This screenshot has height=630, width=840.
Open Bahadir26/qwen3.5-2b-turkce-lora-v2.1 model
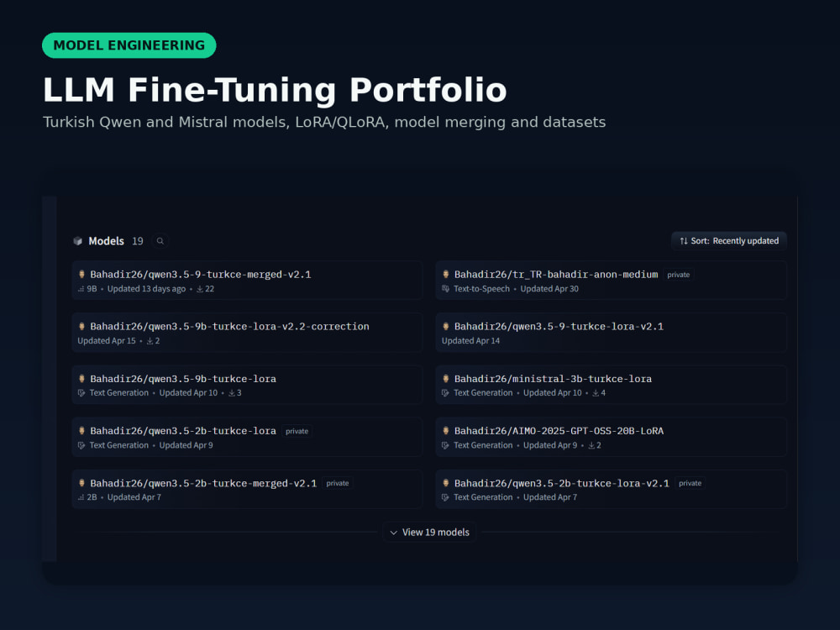[611, 489]
